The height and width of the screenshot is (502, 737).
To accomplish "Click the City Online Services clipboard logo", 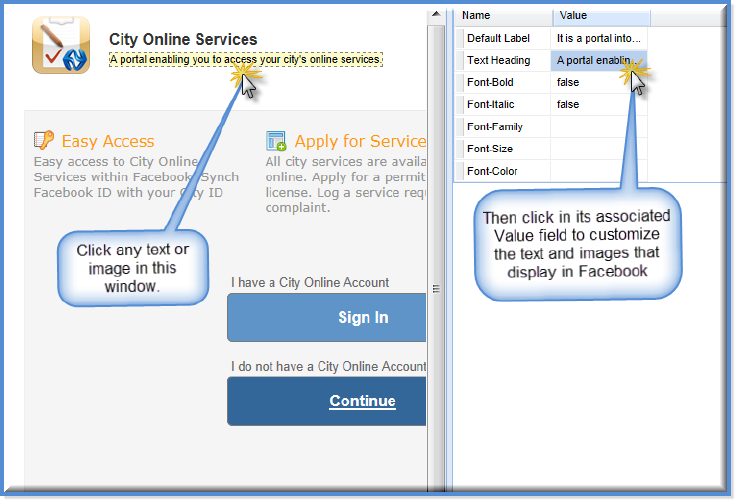I will (x=61, y=45).
